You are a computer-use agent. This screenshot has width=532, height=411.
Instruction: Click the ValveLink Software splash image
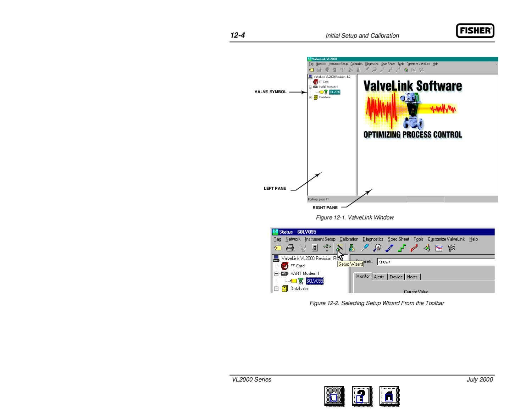point(413,109)
